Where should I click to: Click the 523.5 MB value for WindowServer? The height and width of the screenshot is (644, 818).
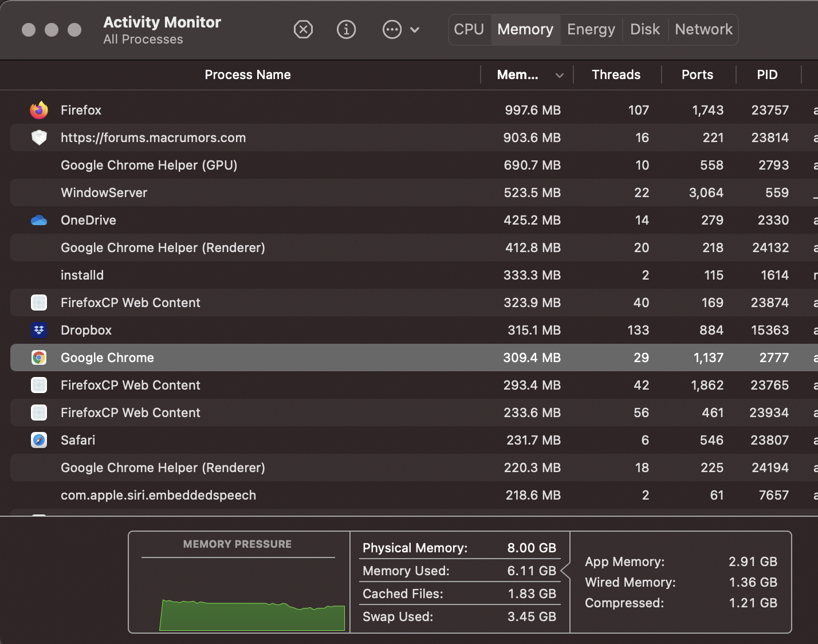click(532, 193)
